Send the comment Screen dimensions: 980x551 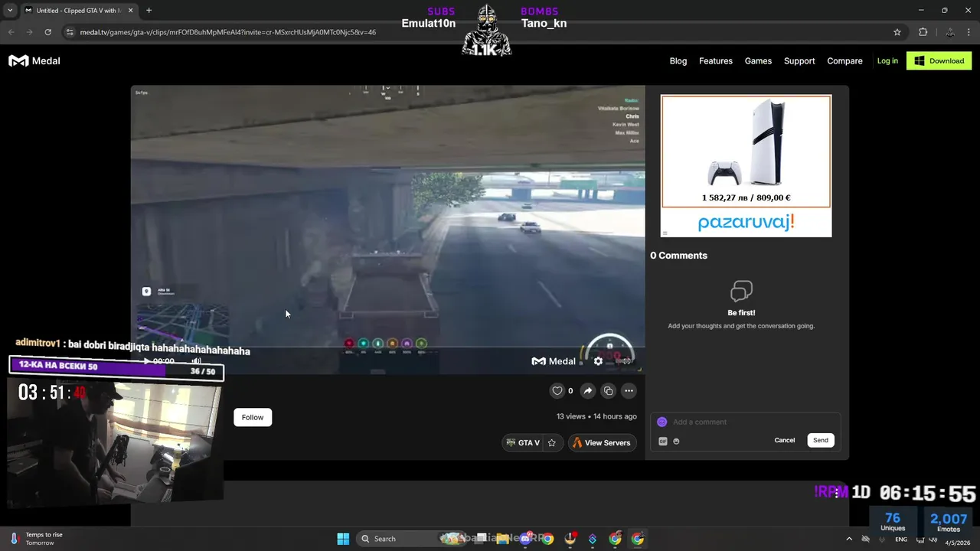click(821, 440)
